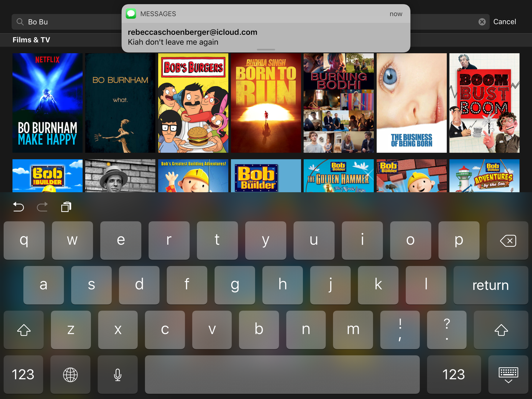The width and height of the screenshot is (532, 399).
Task: Tap the d key
Action: [x=139, y=285]
